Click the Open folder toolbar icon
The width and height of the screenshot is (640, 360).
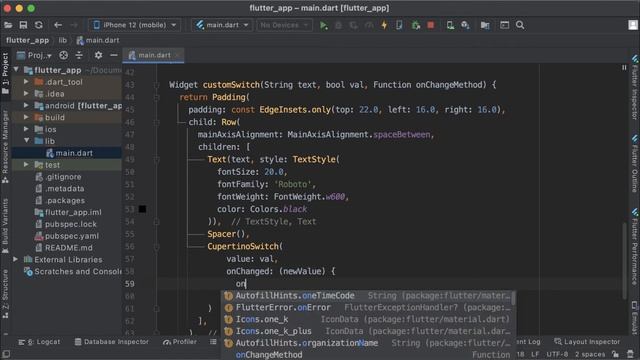point(8,25)
